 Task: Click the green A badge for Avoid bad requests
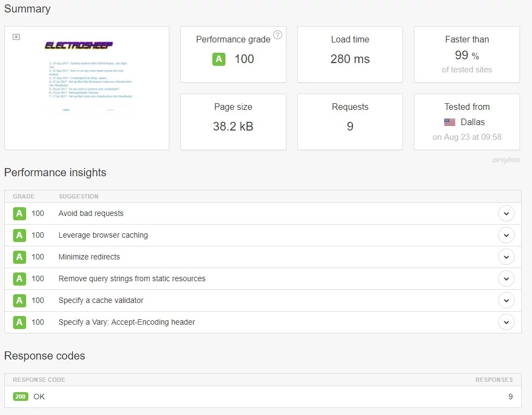pos(20,213)
